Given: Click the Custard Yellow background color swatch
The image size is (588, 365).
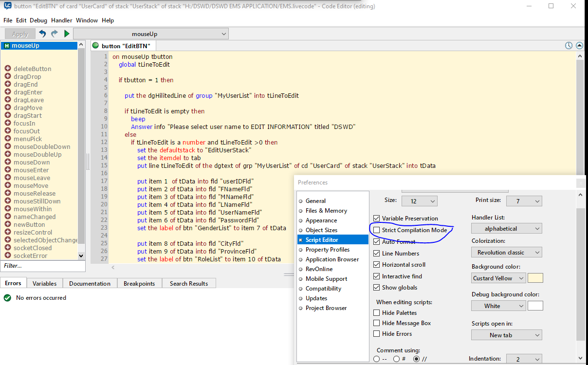Looking at the screenshot, I should (x=535, y=278).
